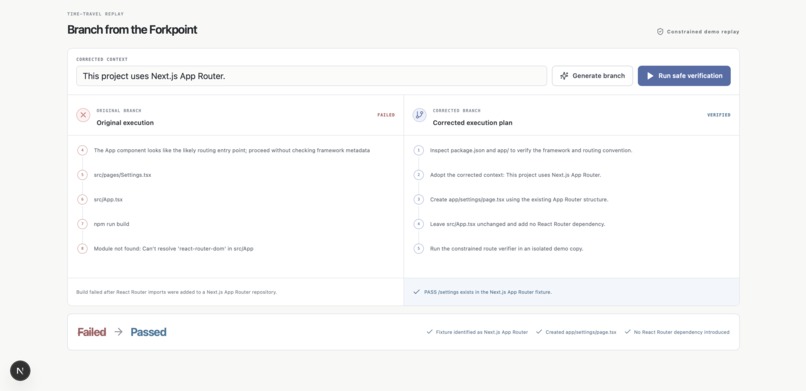Click PASS /settings exists result text
806x391 pixels.
pyautogui.click(x=488, y=292)
